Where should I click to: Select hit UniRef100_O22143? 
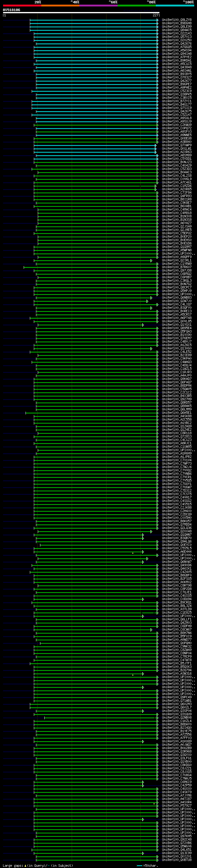pyautogui.click(x=177, y=33)
